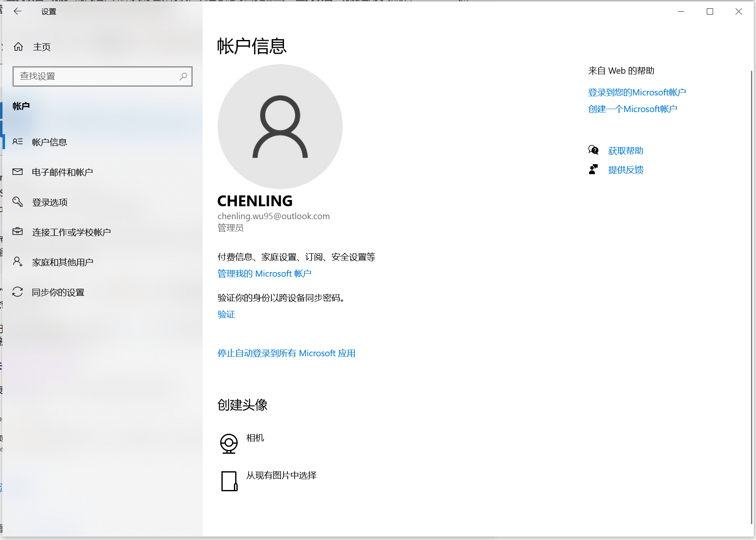
Task: Click the 管理员 role label
Action: coord(231,227)
